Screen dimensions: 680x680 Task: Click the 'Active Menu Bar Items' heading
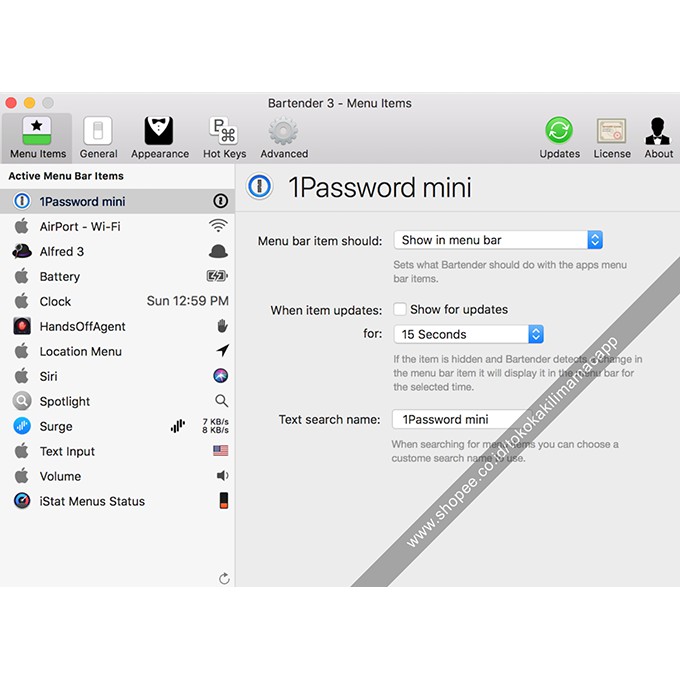(x=66, y=176)
